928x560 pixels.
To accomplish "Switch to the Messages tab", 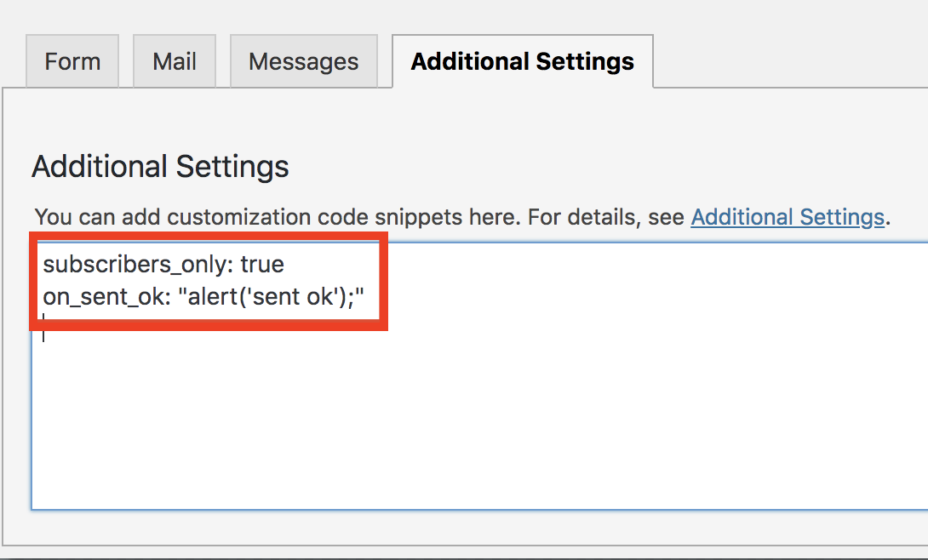I will pyautogui.click(x=303, y=60).
